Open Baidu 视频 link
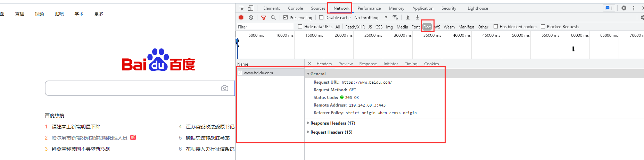The image size is (644, 160). [x=39, y=14]
